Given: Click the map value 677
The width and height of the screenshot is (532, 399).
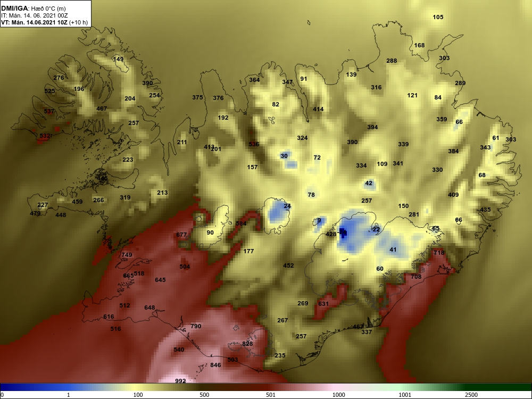Looking at the screenshot, I should [181, 235].
